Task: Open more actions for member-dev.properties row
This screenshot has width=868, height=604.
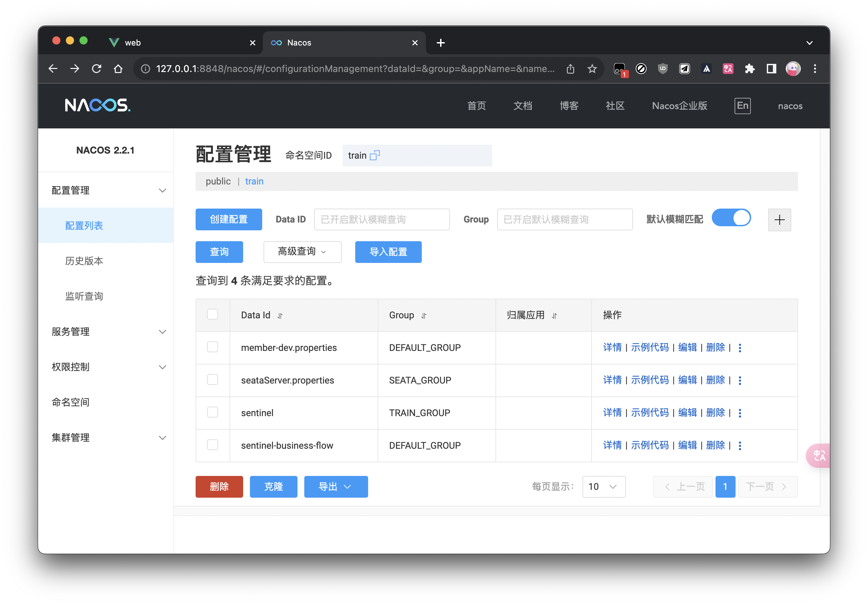Action: [740, 348]
